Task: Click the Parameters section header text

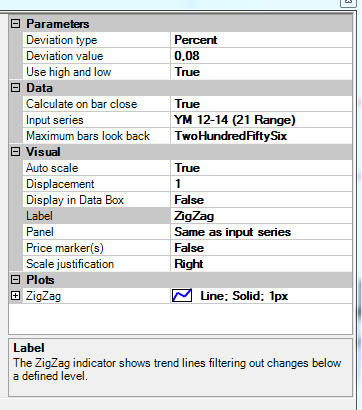Action: (x=58, y=24)
